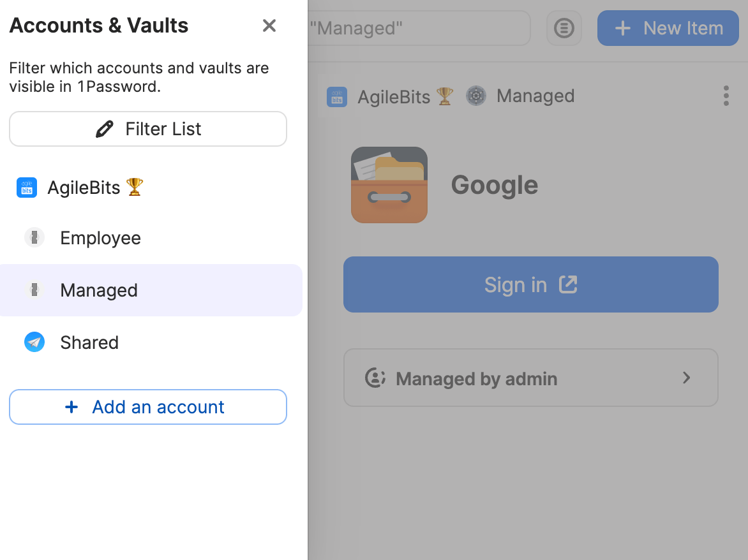Select the Managed vault entry

pos(99,290)
